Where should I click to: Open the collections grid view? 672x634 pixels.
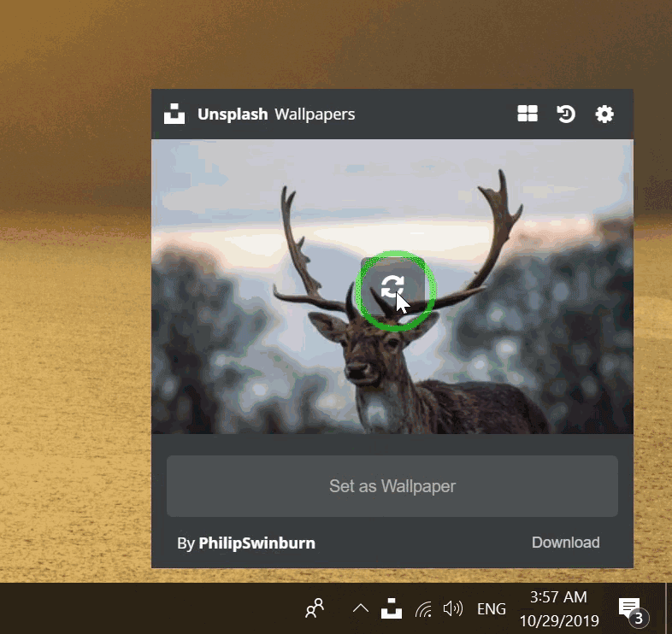point(528,114)
